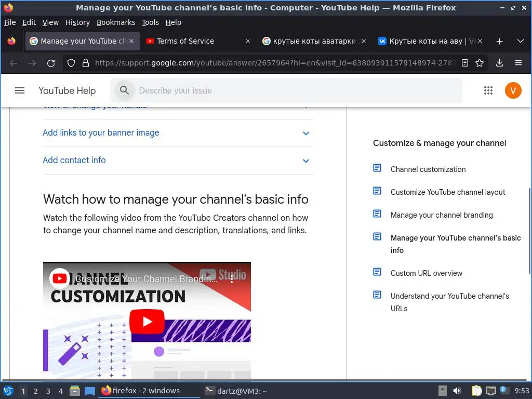The height and width of the screenshot is (399, 532).
Task: Open Customize YouTube channel layout link
Action: (x=447, y=192)
